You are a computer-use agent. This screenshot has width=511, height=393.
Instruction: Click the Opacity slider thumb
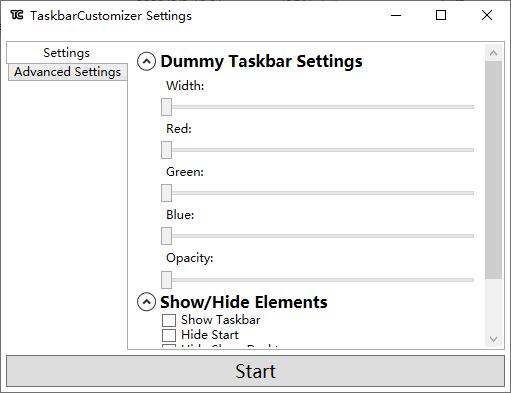tap(166, 280)
